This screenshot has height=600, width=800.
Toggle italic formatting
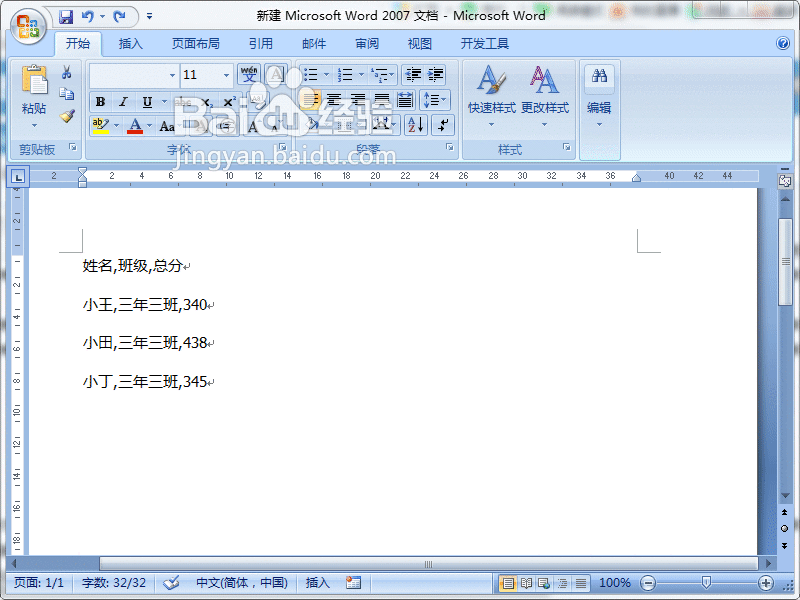click(x=123, y=101)
